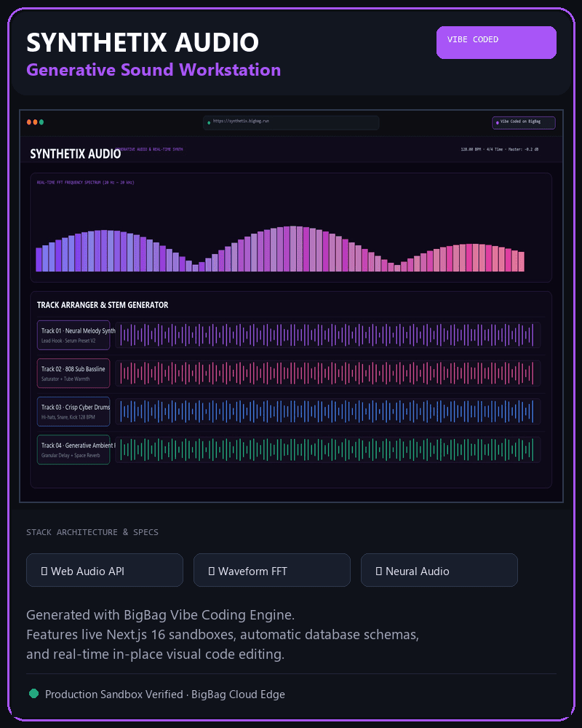Click the Granular Delay + Space Reverb text
Screen dimensions: 582x728
71,455
